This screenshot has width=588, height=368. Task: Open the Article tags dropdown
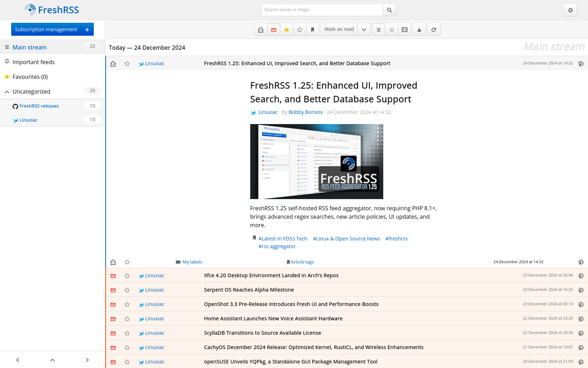tap(300, 262)
